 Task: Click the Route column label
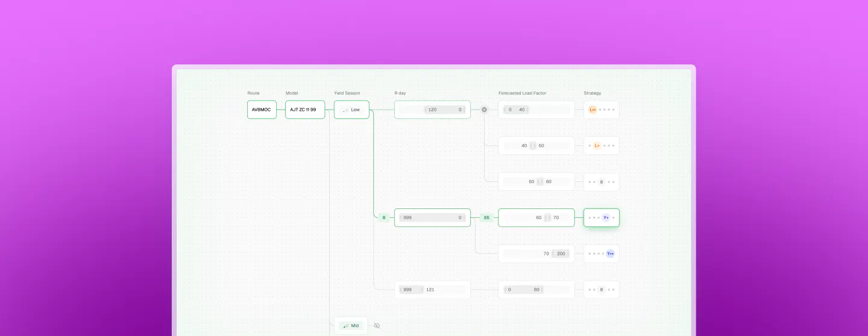(x=253, y=93)
